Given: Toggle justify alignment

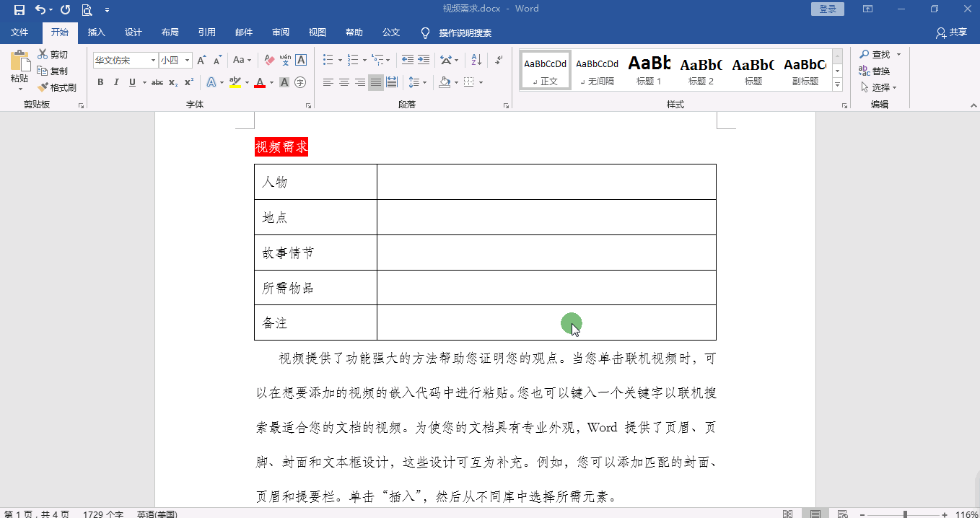Looking at the screenshot, I should [376, 82].
